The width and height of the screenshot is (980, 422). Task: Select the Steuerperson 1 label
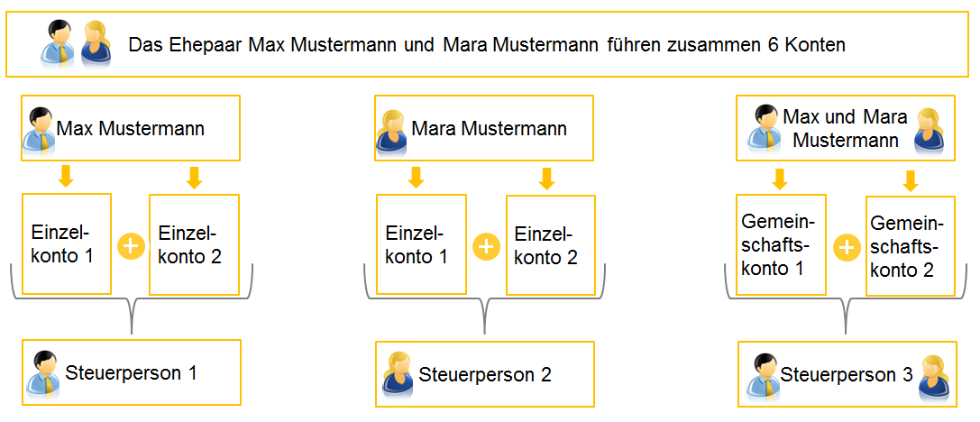pyautogui.click(x=131, y=373)
